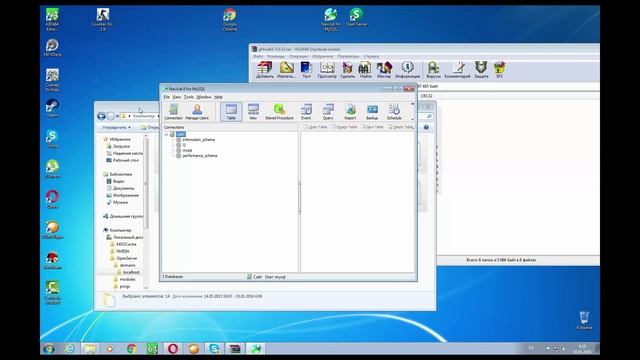Open Navicat Help menu
Image resolution: width=640 pixels, height=360 pixels.
coord(218,97)
